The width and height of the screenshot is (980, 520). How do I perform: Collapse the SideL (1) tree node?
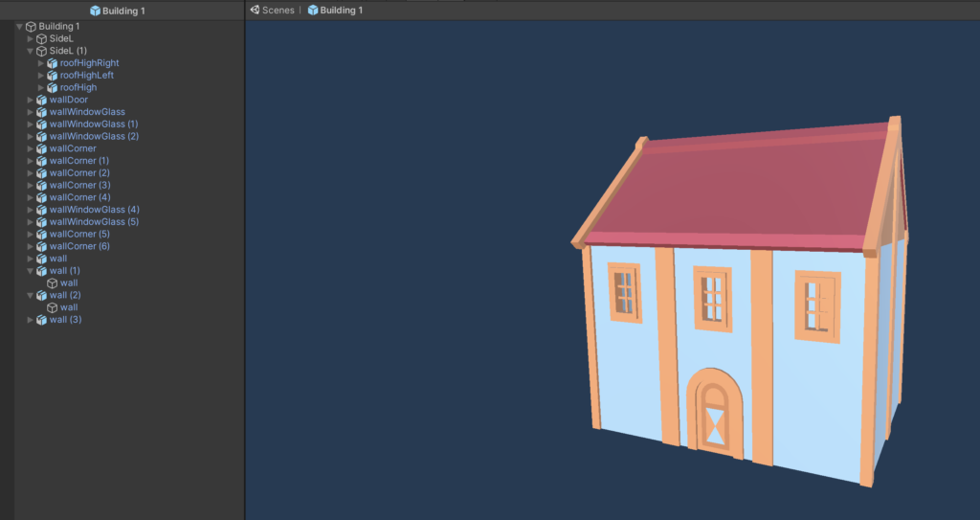(30, 51)
